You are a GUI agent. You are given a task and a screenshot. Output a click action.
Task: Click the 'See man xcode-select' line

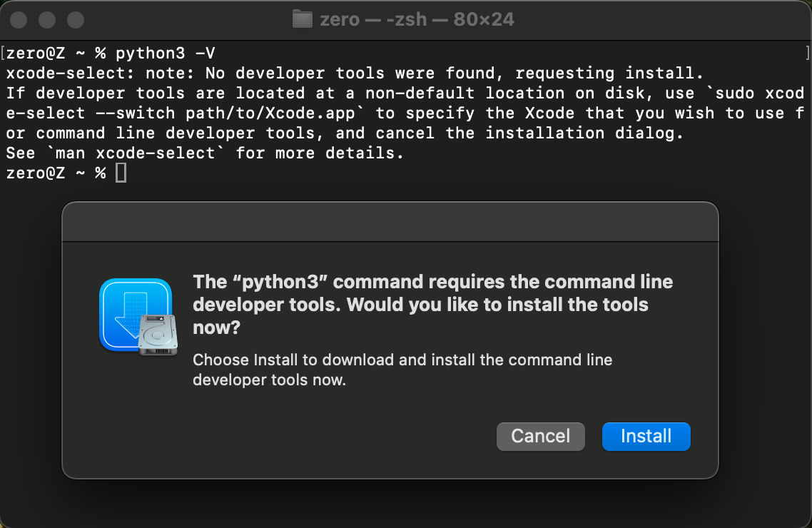pyautogui.click(x=205, y=153)
